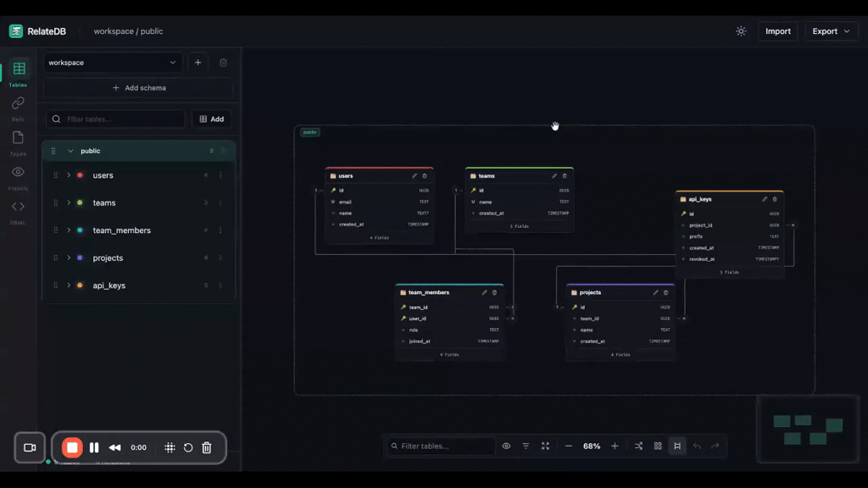This screenshot has height=488, width=868.
Task: Zoom in with the plus button
Action: pyautogui.click(x=615, y=446)
